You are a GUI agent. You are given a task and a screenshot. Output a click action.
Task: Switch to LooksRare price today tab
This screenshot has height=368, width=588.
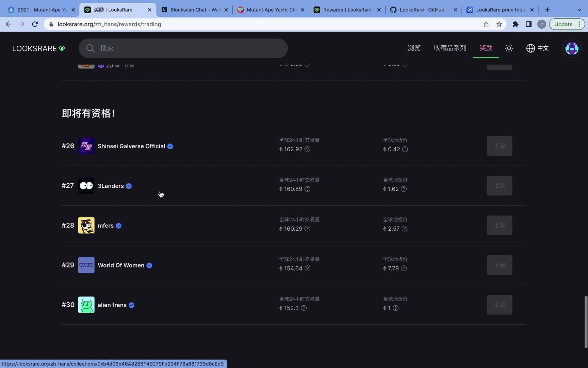coord(500,10)
